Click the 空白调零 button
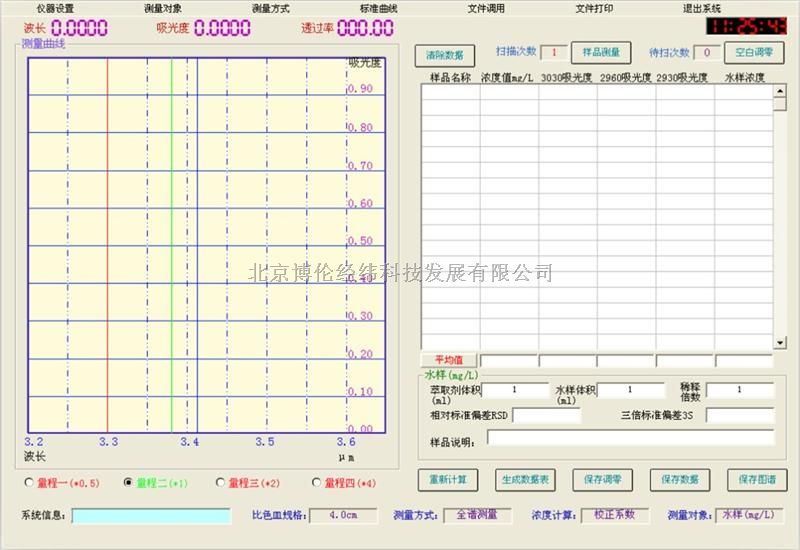 754,52
